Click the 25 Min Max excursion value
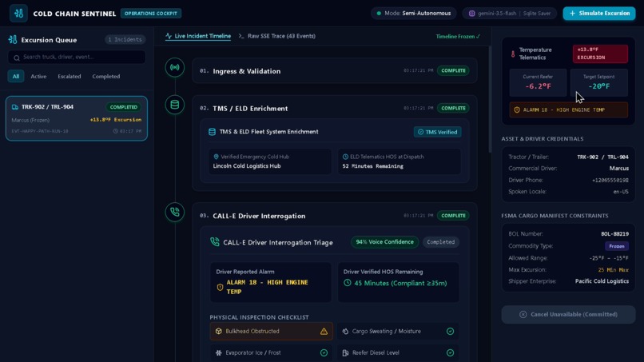This screenshot has height=362, width=644. coord(613,270)
